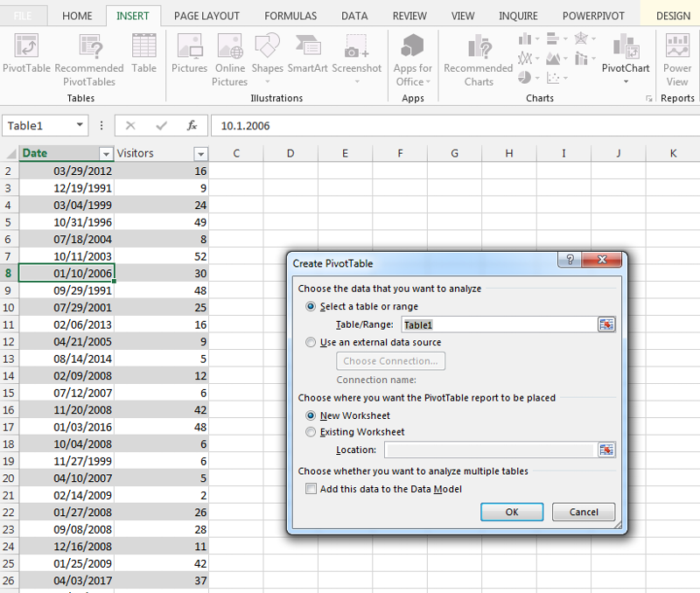The width and height of the screenshot is (700, 593).
Task: Expand the Name Box dropdown arrow
Action: (80, 125)
